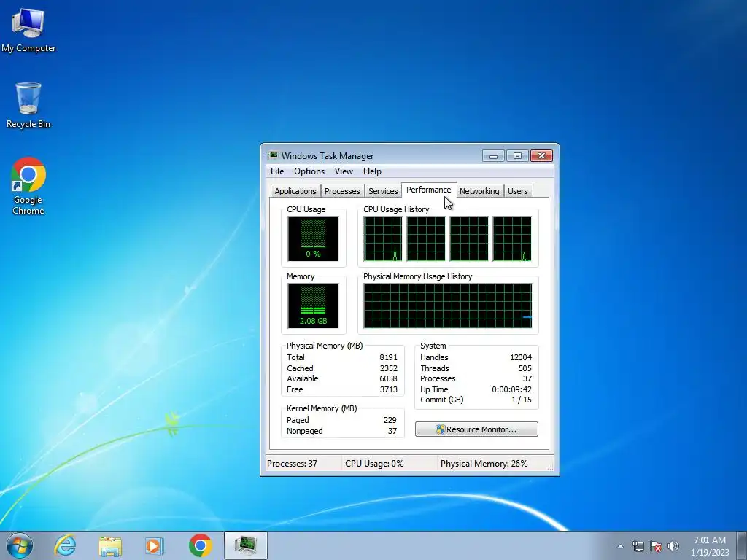The image size is (747, 560).
Task: Show hidden tray icons arrow
Action: coord(620,546)
